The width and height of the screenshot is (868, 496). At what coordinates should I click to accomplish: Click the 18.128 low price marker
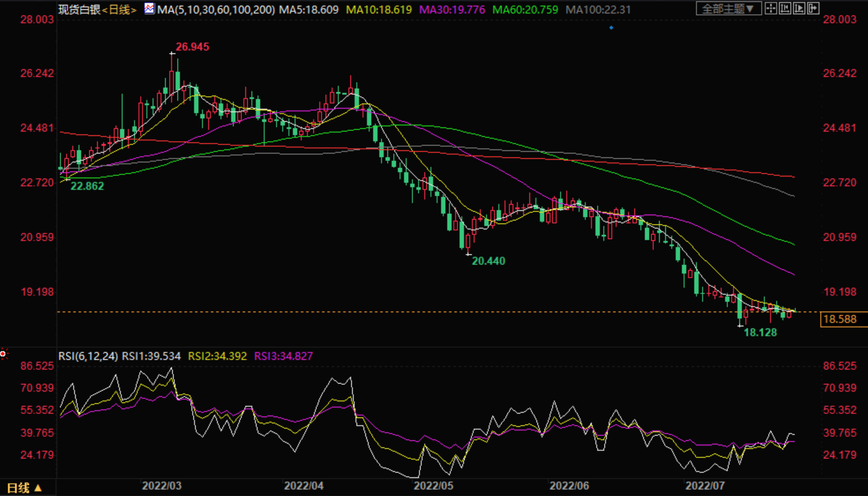coord(760,333)
